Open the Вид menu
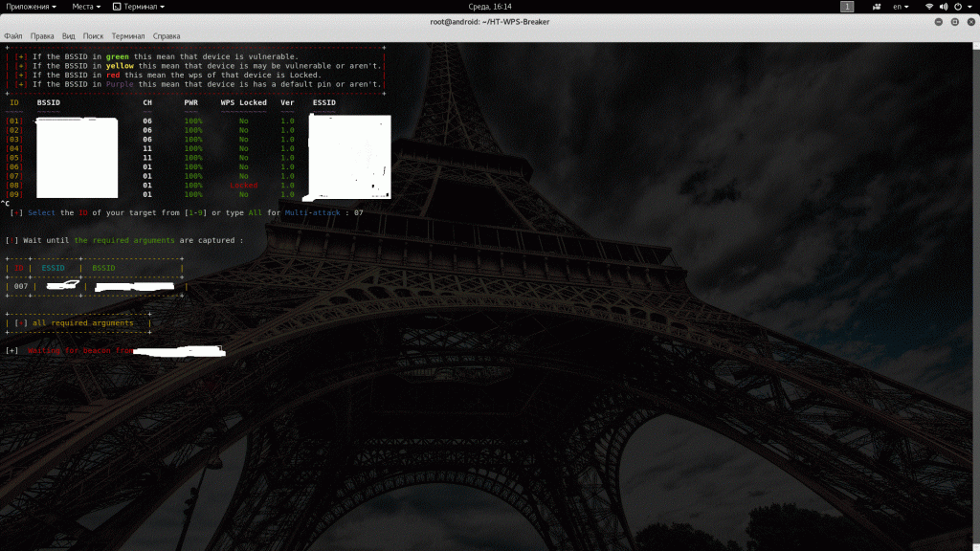980x551 pixels. pos(68,35)
